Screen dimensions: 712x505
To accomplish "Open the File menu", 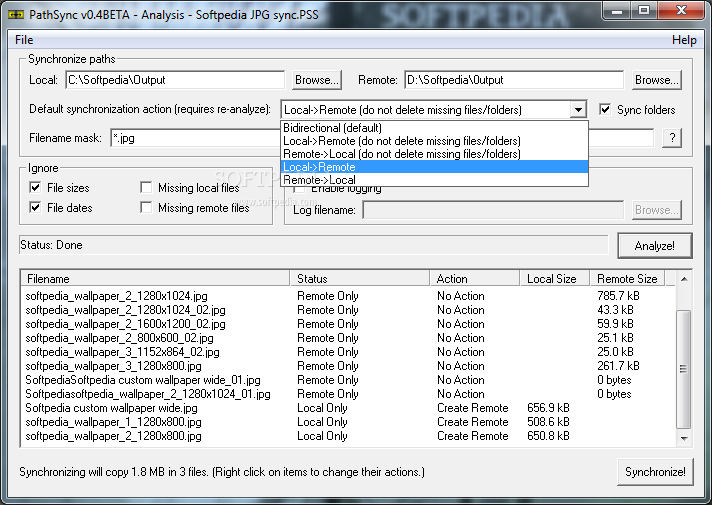I will (x=24, y=40).
